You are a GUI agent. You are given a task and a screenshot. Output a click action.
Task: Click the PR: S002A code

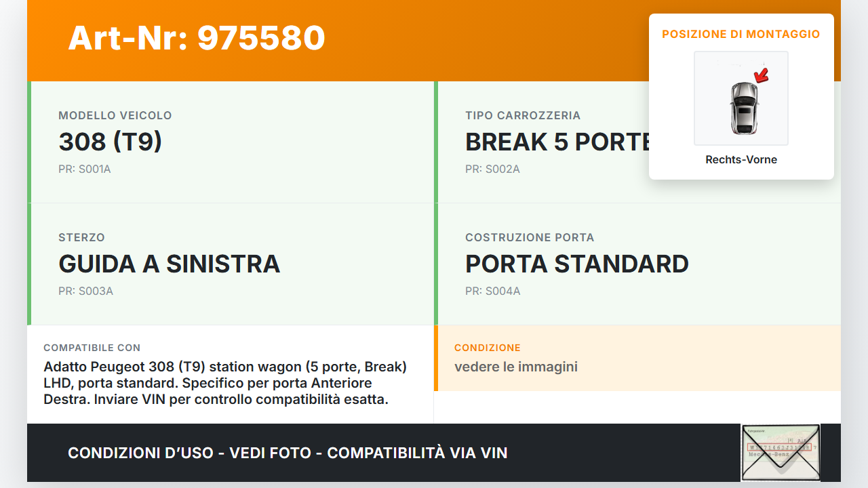click(492, 169)
